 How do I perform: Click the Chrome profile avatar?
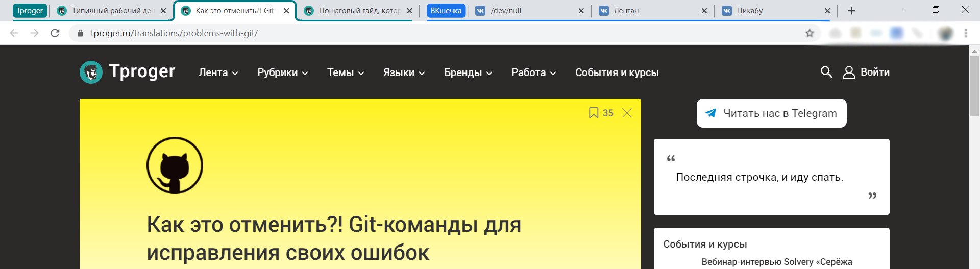pos(946,33)
